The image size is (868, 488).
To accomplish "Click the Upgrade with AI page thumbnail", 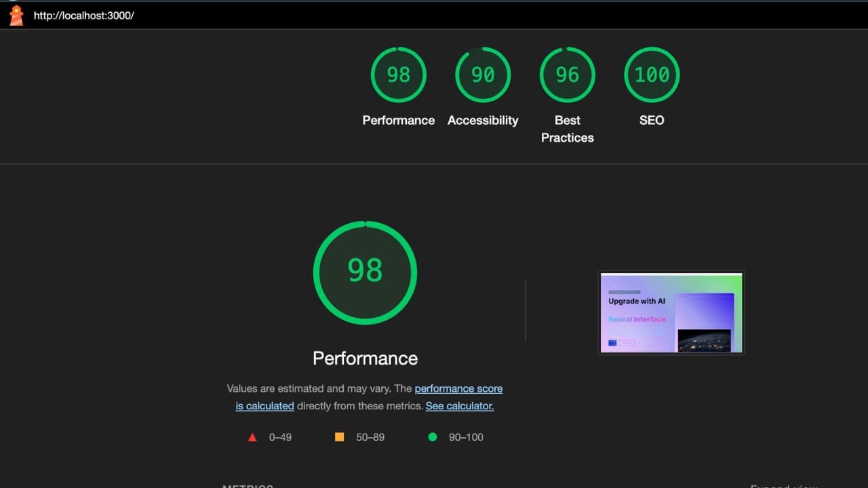I will pos(671,312).
